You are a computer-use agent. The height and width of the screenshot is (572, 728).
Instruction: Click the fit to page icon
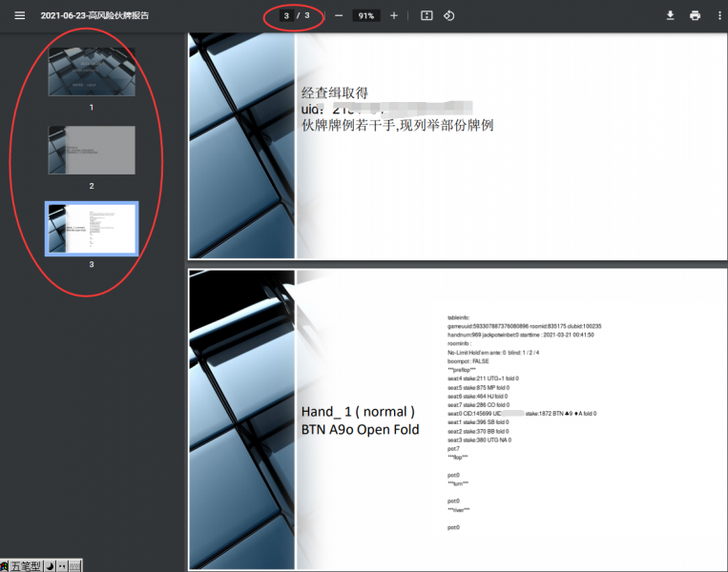[x=426, y=15]
